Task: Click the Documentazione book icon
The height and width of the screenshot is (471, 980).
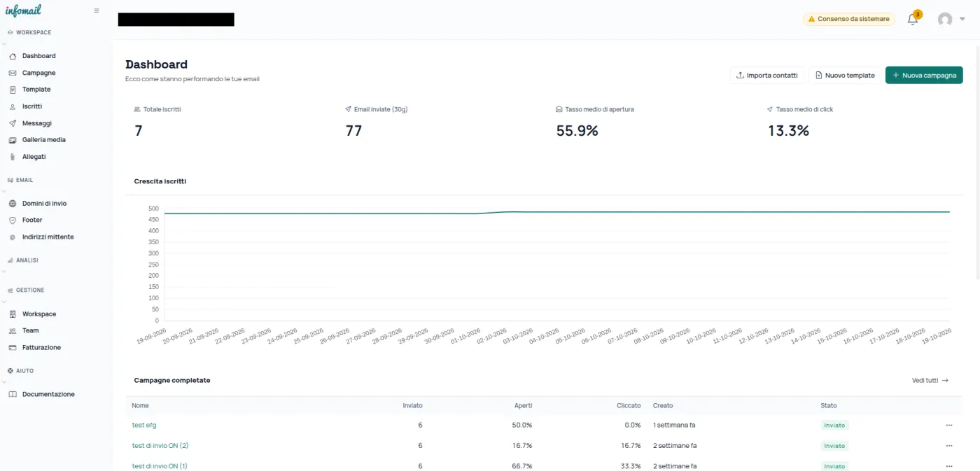Action: click(13, 394)
